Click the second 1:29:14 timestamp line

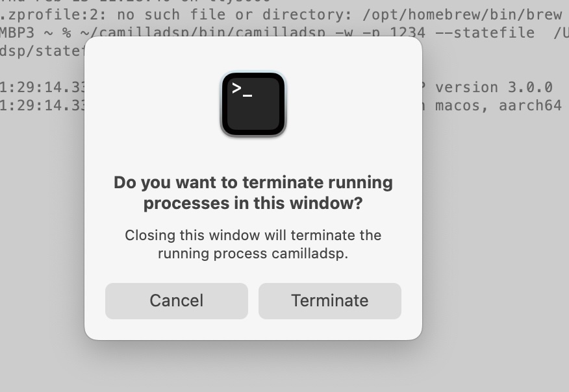click(x=42, y=106)
